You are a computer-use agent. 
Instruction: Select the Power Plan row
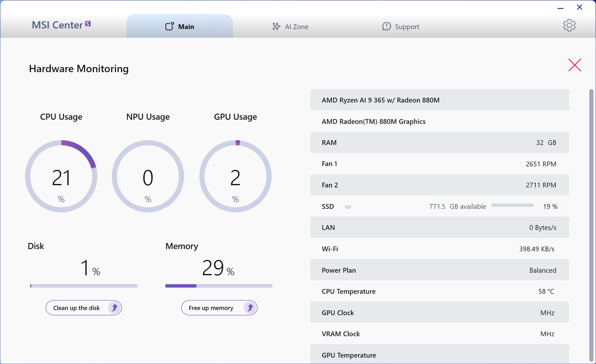(439, 270)
